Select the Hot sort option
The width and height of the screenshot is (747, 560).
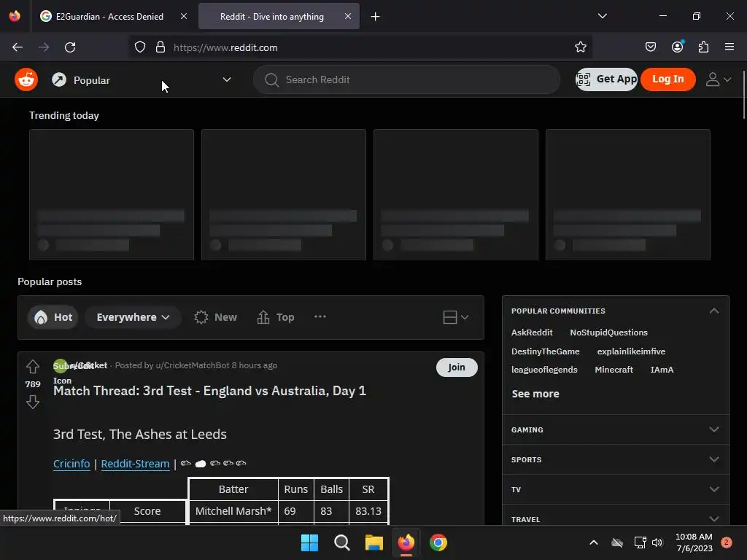pyautogui.click(x=53, y=317)
